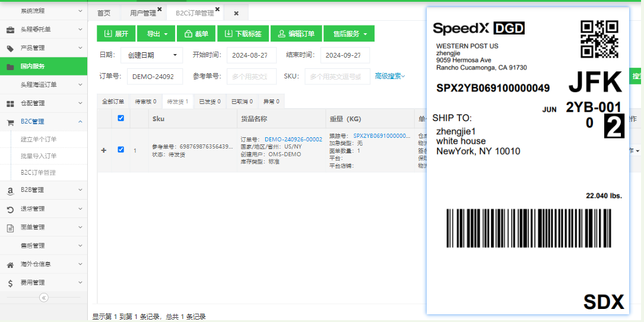Open the 导出 export dropdown button

pyautogui.click(x=156, y=34)
